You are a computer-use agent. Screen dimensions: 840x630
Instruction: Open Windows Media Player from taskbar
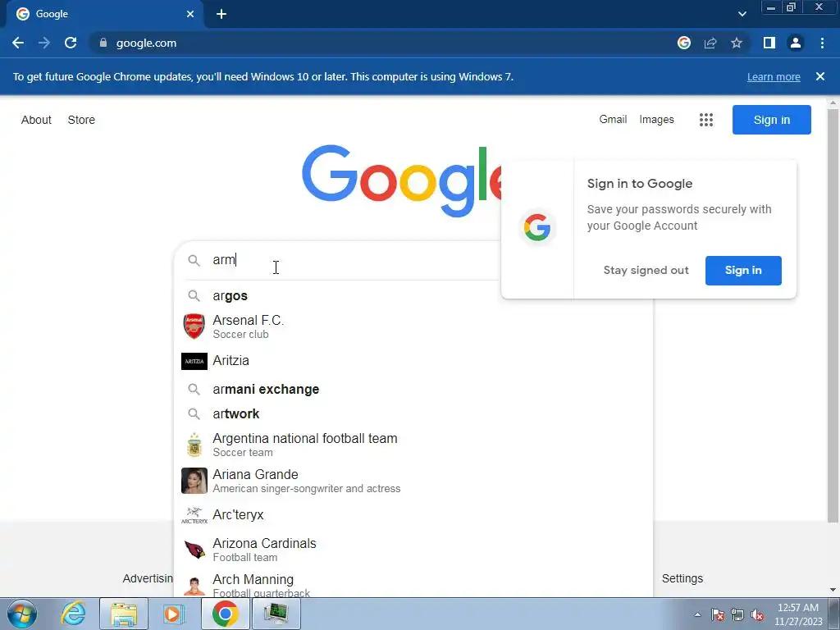coord(174,614)
